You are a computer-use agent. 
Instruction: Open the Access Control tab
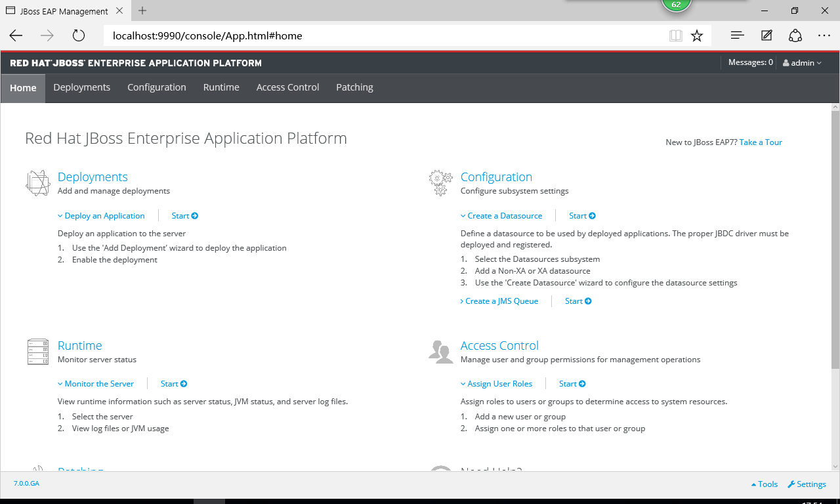(287, 87)
